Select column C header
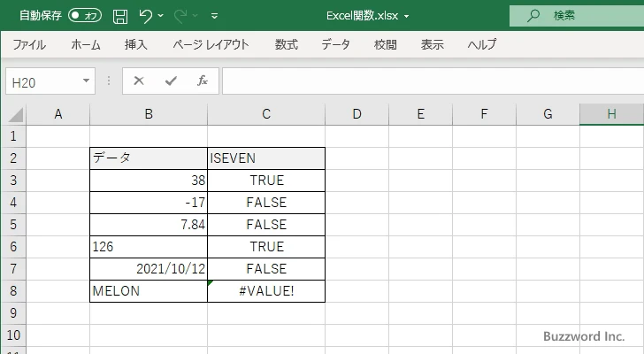Viewport: 644px width, 354px height. click(x=266, y=113)
